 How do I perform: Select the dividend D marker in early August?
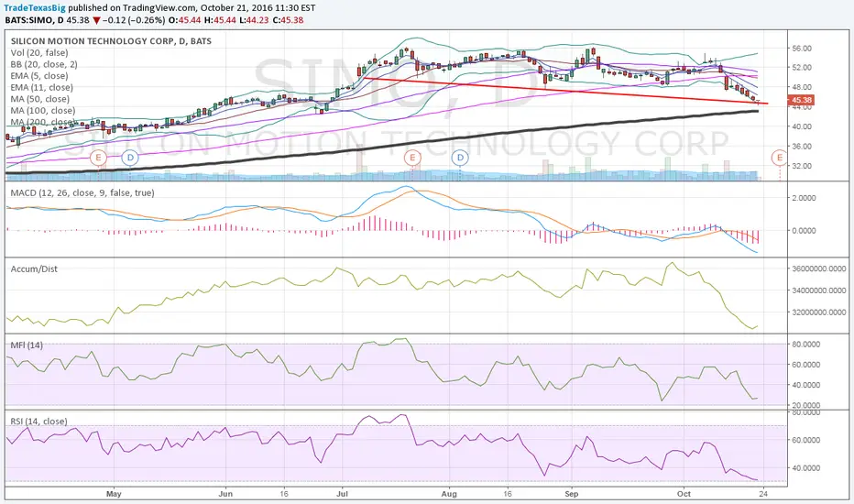[x=460, y=158]
